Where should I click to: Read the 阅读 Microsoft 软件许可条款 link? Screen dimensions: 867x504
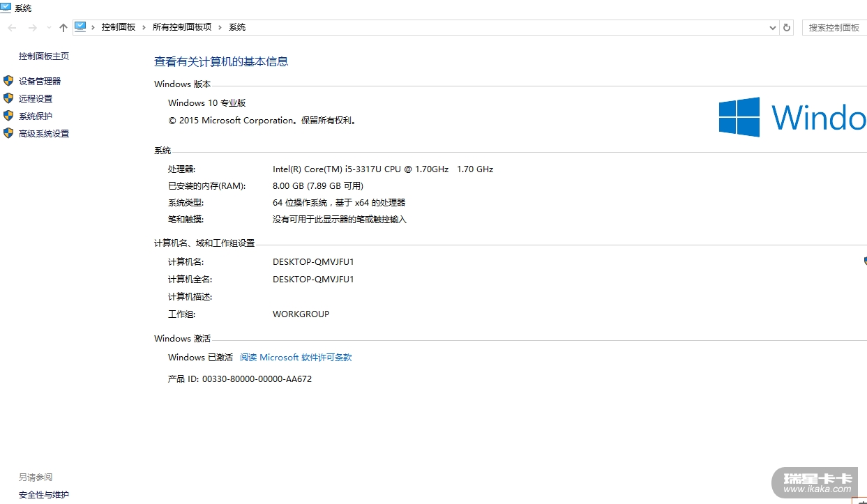[x=296, y=358]
